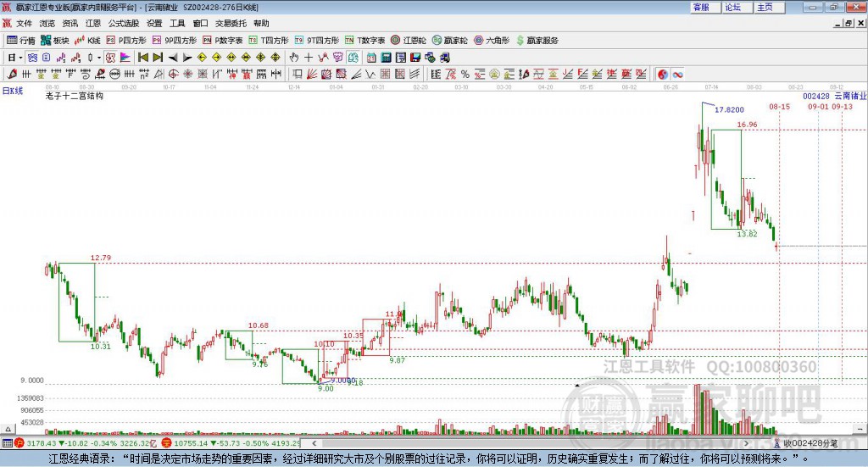This screenshot has height=467, width=868.
Task: Open the P四方形 tool
Action: pos(126,41)
